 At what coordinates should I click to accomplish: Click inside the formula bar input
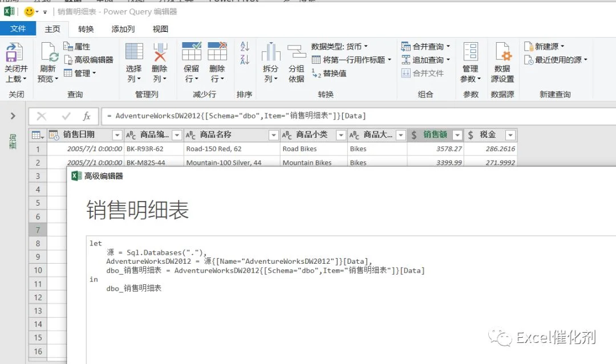[359, 116]
